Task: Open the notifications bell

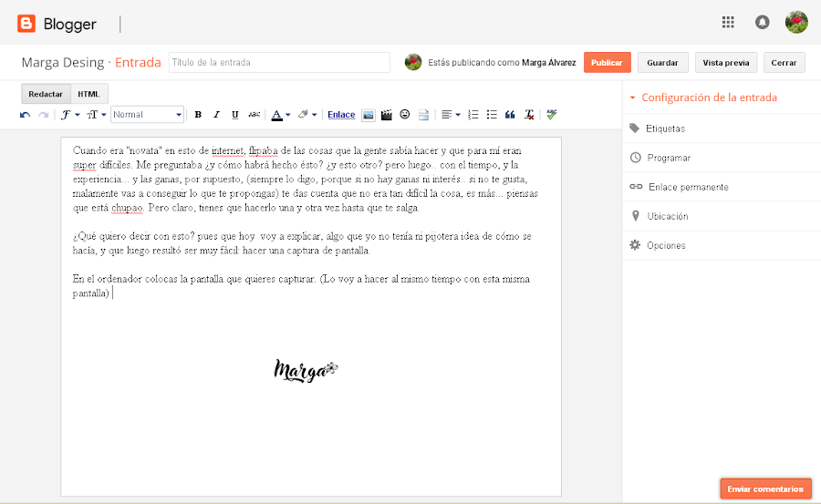Action: (x=762, y=22)
